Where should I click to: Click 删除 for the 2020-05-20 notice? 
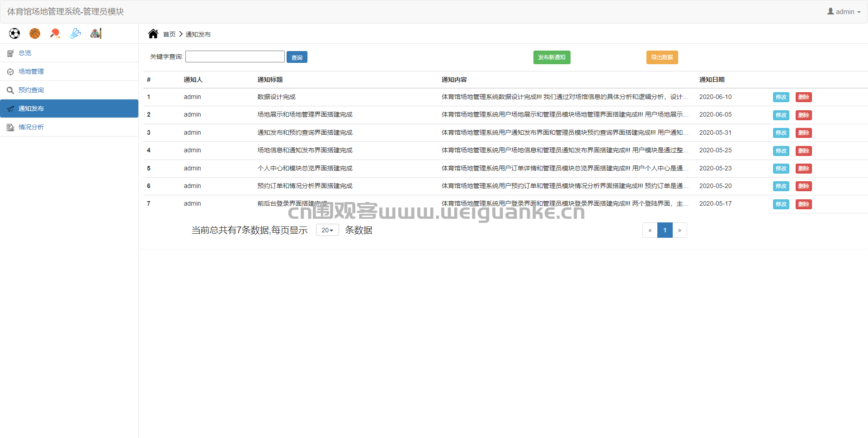point(803,186)
